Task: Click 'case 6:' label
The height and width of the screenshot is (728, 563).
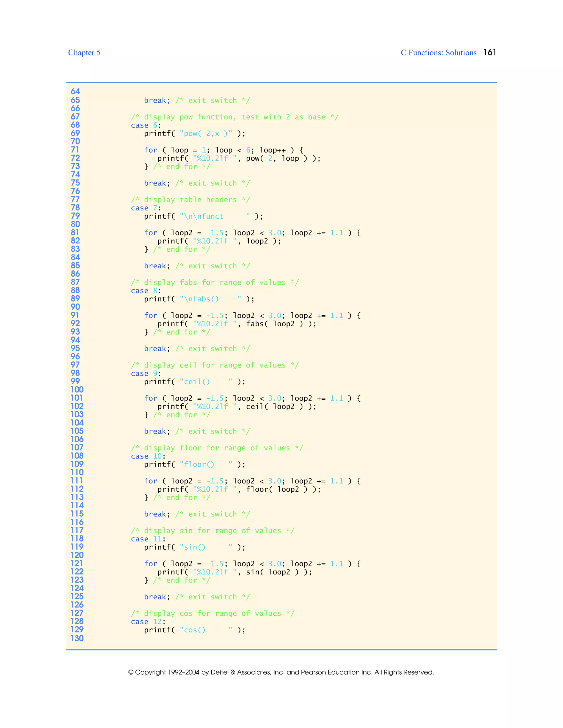Action: coord(146,125)
